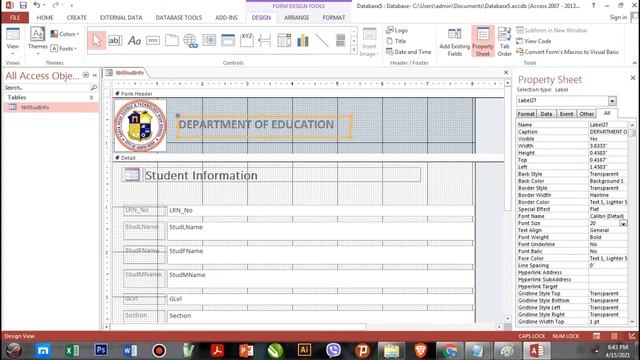Open Illustrator from the taskbar
The width and height of the screenshot is (640, 360).
(304, 350)
